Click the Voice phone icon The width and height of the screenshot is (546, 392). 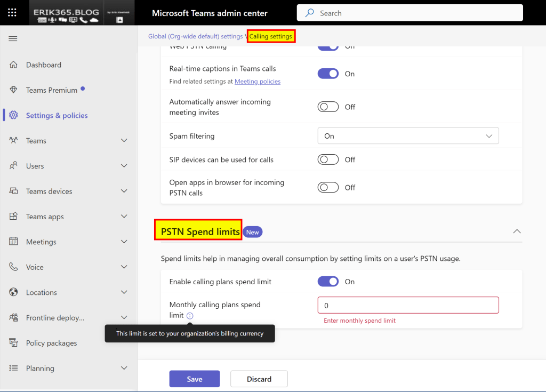click(14, 267)
